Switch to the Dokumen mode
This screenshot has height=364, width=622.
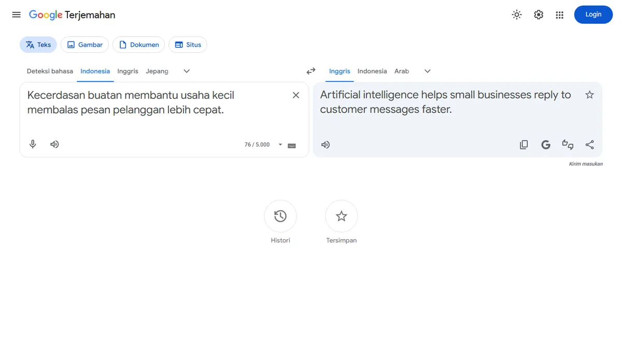(x=139, y=45)
